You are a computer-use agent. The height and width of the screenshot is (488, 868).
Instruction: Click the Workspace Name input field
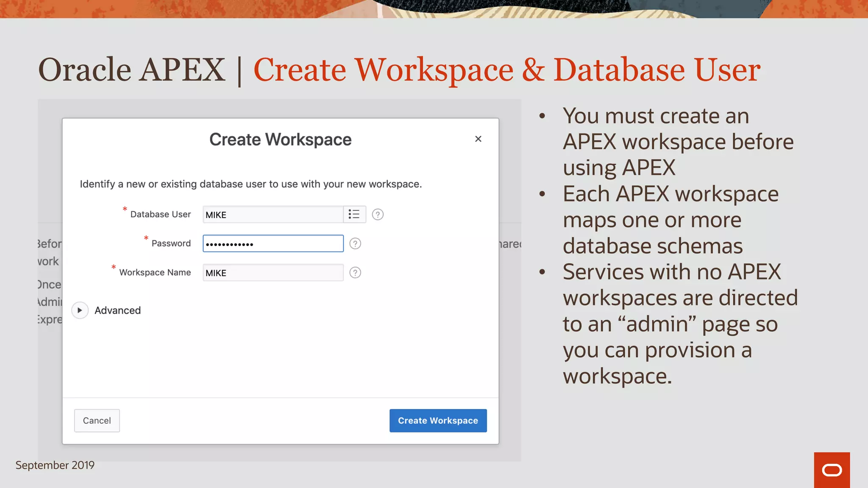click(273, 272)
